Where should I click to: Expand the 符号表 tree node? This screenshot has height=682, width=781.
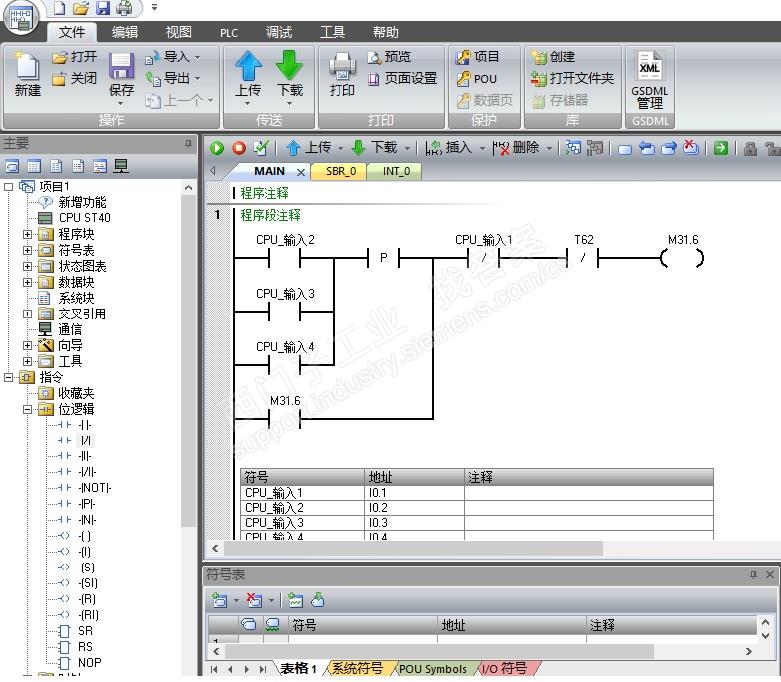tap(27, 250)
